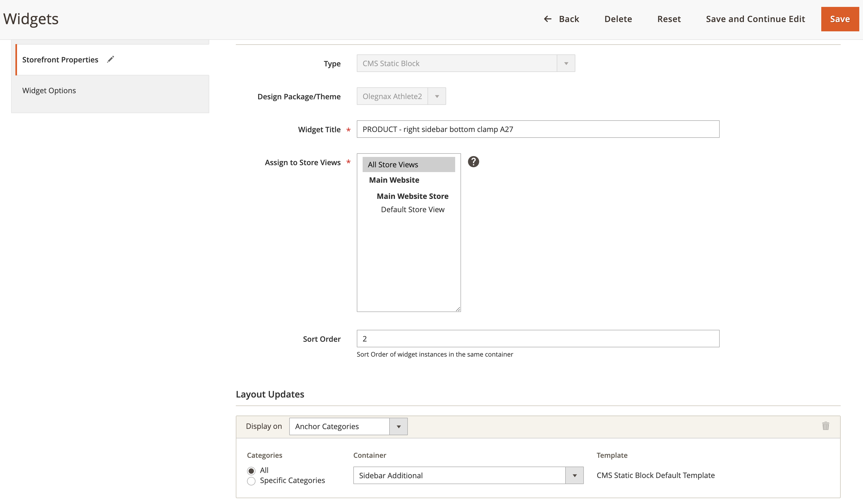Open the Display on dropdown
This screenshot has height=504, width=863.
[x=348, y=426]
